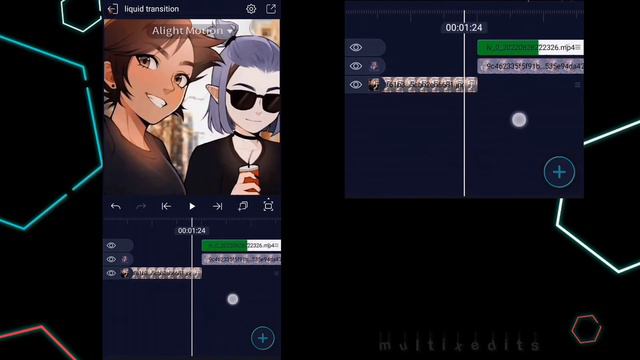Toggle visibility of second layer in phone timeline
Screen dimensions: 640x360
pos(111,259)
